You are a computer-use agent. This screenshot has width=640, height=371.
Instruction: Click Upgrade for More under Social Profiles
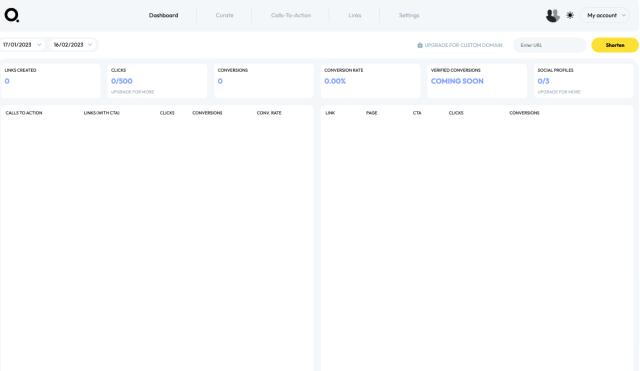click(559, 92)
